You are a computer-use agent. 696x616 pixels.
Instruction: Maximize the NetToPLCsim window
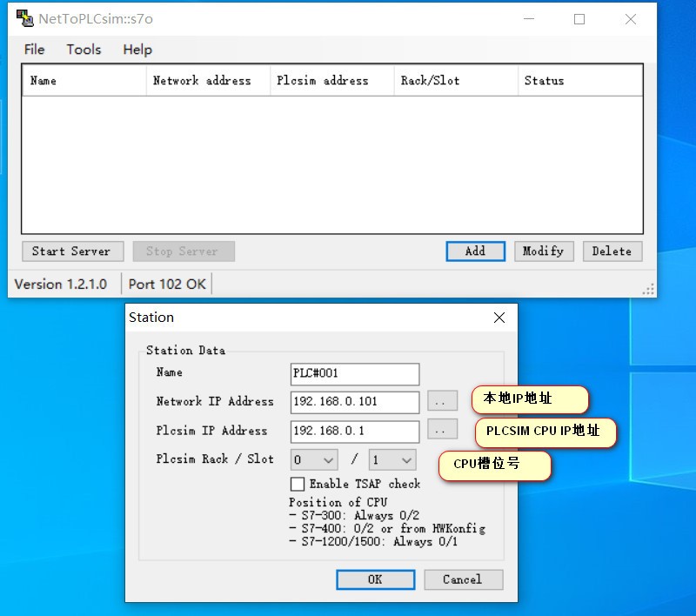[x=579, y=19]
